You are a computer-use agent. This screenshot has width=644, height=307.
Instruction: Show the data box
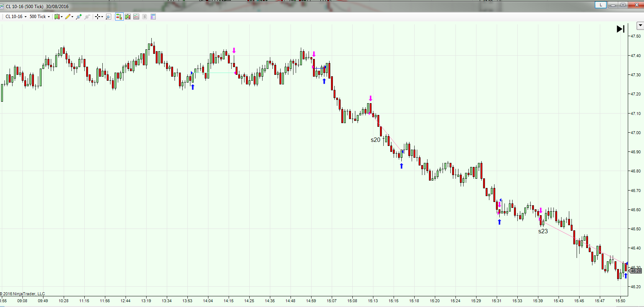click(108, 17)
